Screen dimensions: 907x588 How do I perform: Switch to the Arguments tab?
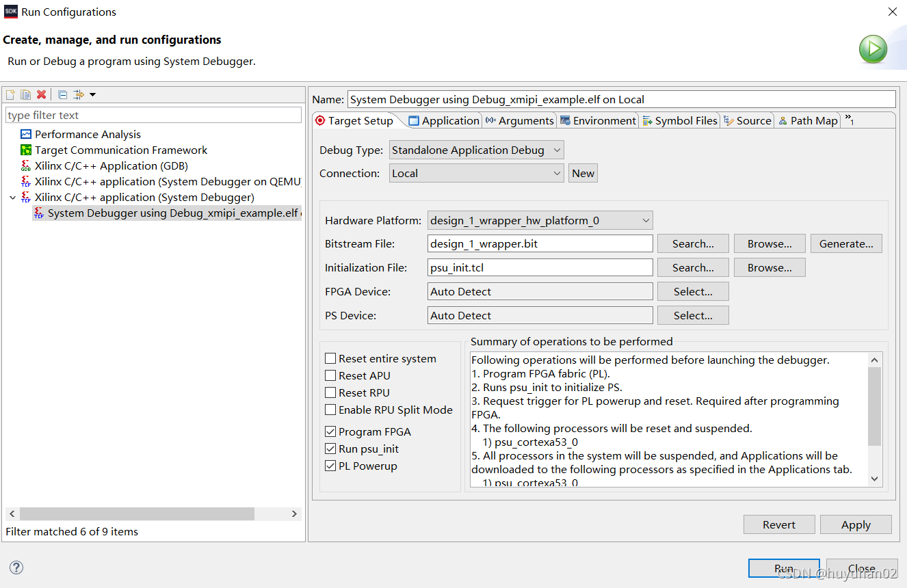pyautogui.click(x=520, y=120)
